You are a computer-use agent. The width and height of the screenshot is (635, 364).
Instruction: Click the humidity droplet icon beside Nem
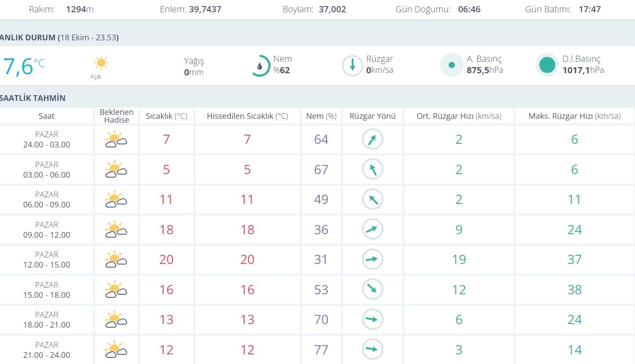260,66
